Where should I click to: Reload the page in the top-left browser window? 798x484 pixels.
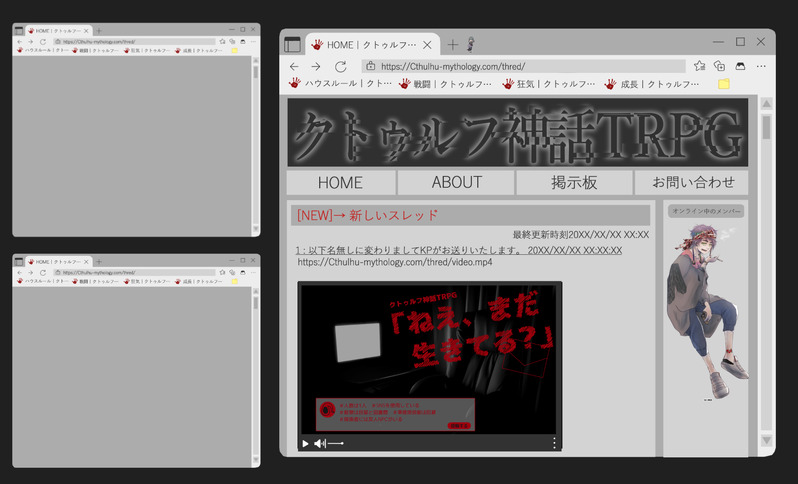[43, 42]
